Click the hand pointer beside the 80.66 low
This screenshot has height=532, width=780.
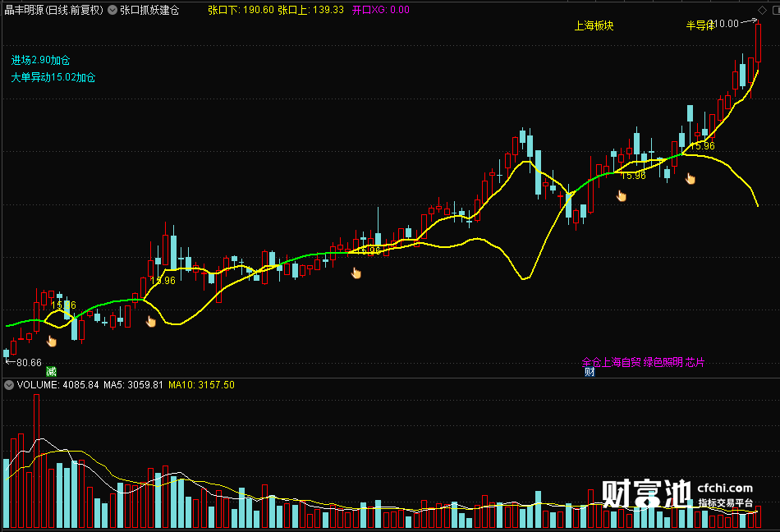51,341
